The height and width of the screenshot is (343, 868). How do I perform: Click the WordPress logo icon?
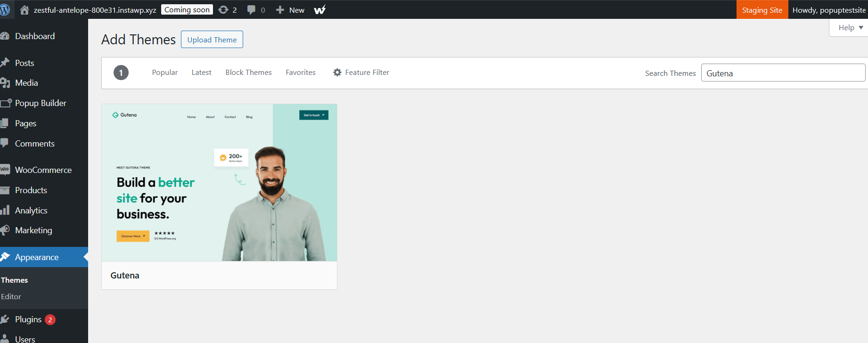pyautogui.click(x=4, y=9)
